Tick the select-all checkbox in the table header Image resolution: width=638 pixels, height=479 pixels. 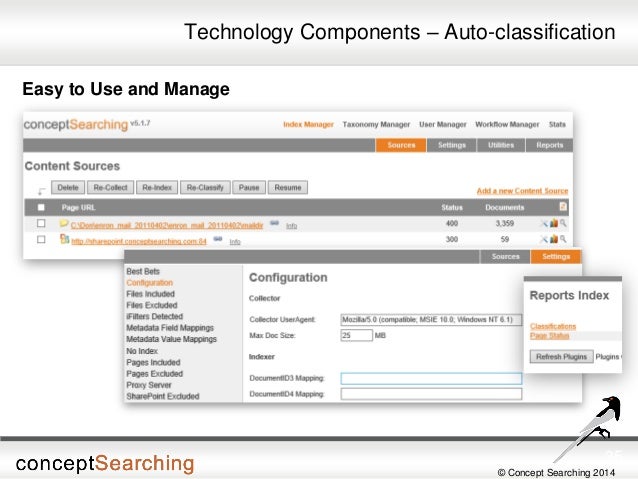pos(41,208)
